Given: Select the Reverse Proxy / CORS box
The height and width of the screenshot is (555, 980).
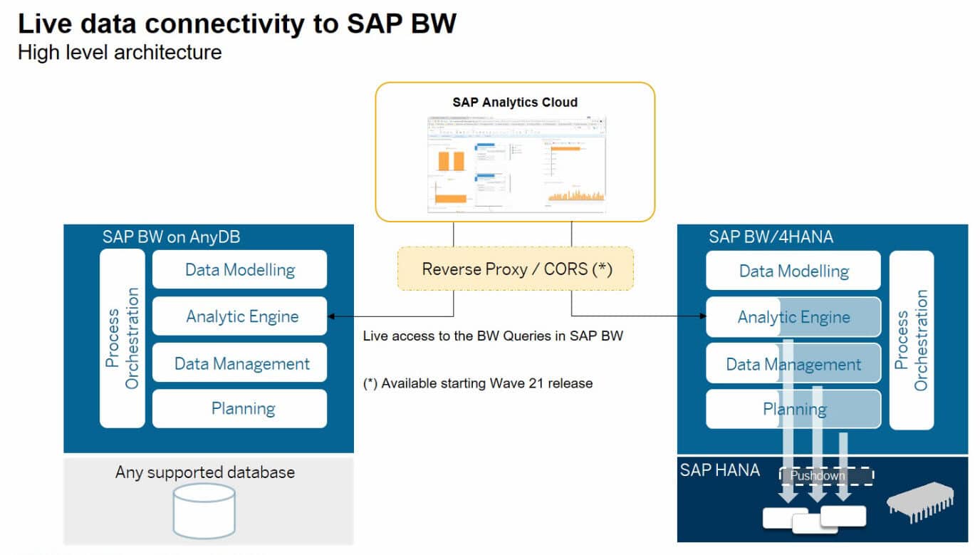Looking at the screenshot, I should [x=516, y=269].
